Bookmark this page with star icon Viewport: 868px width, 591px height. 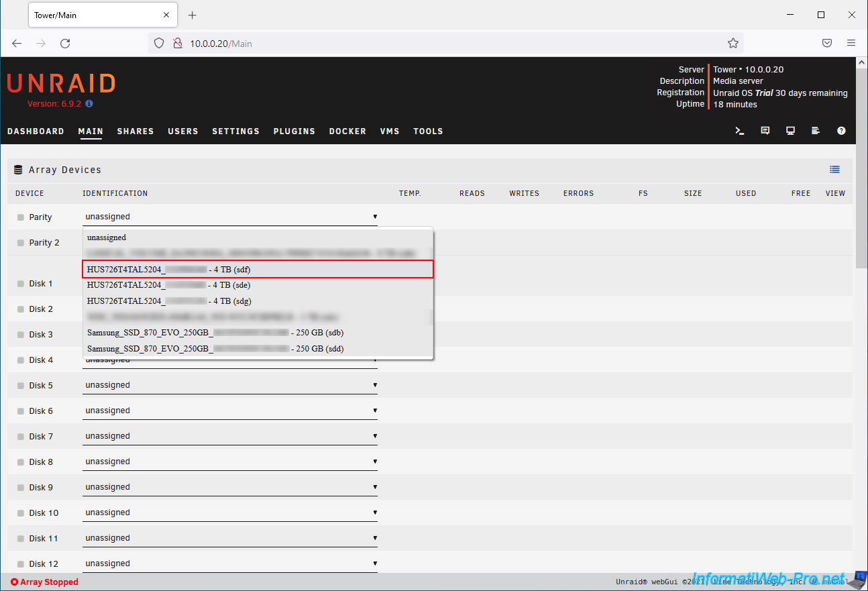click(x=733, y=43)
